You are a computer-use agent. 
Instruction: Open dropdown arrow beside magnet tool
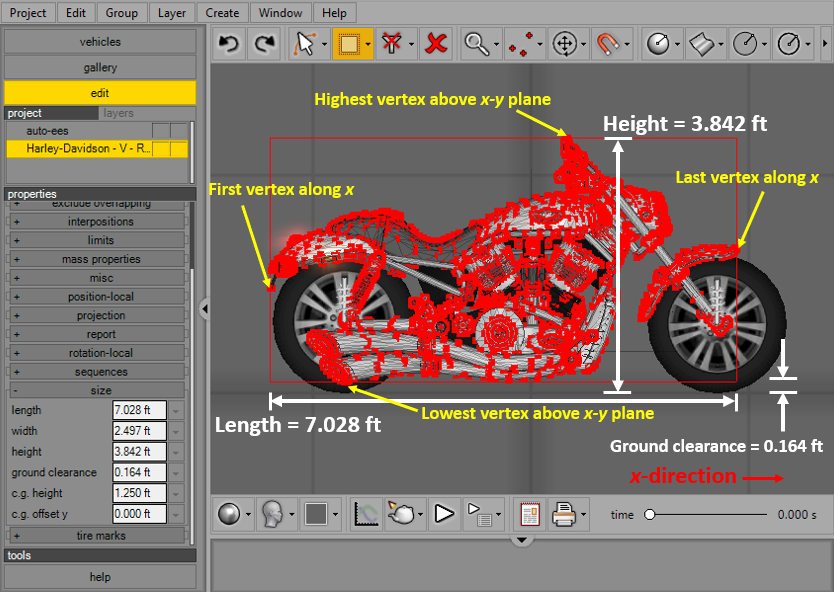(627, 44)
